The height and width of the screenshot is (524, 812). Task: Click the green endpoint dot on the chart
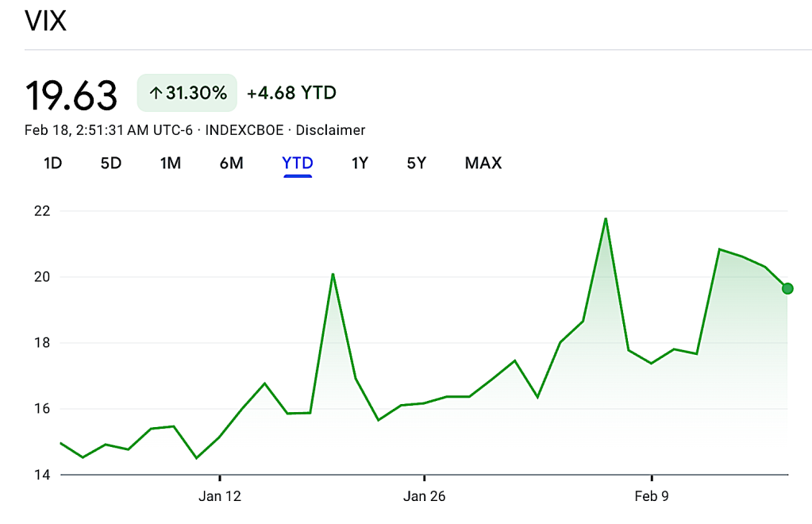pos(787,288)
